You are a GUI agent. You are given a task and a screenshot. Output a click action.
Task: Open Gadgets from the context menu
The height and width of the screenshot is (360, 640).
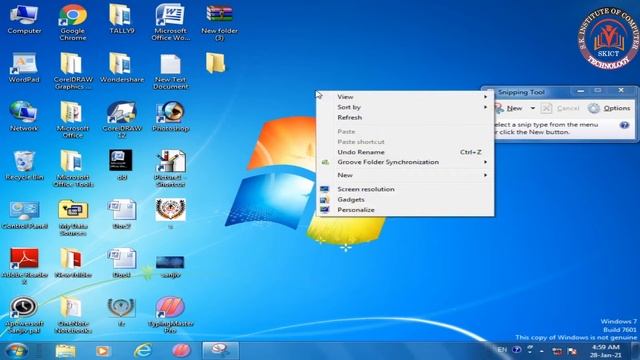[x=404, y=199]
